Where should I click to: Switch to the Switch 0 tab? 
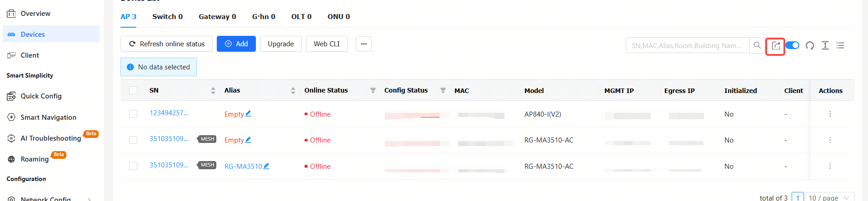pyautogui.click(x=168, y=17)
